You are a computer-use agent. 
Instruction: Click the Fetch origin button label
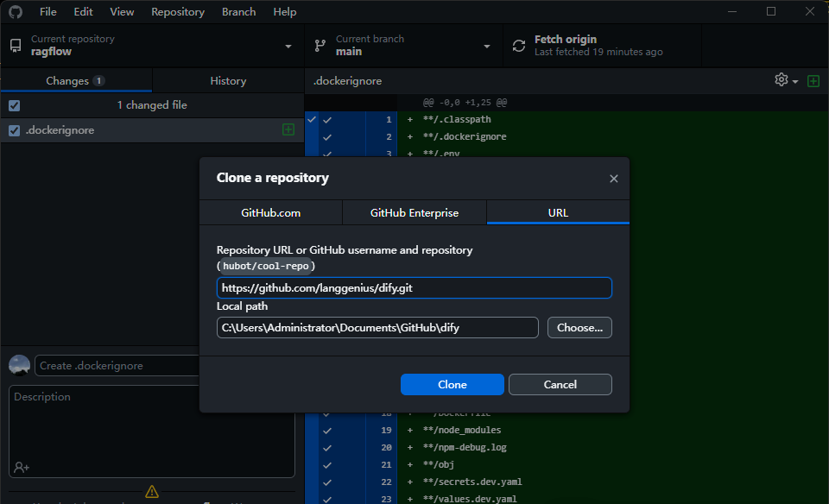click(565, 39)
